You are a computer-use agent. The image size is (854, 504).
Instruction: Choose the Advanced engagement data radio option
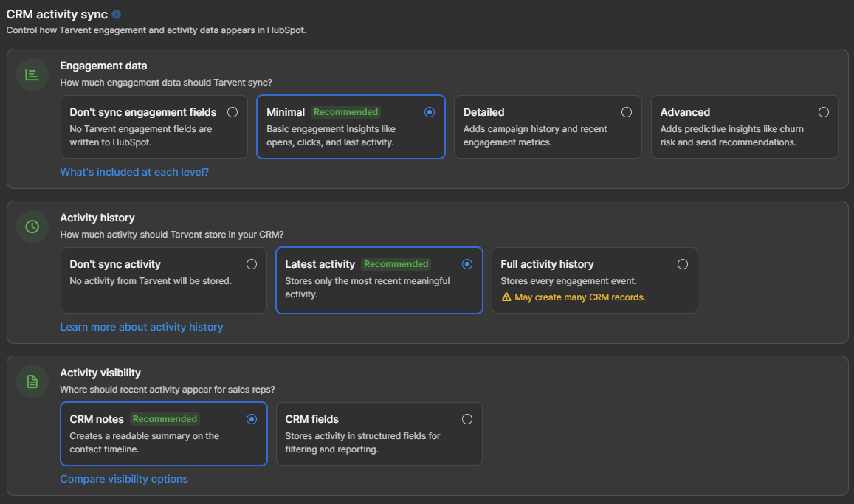(824, 112)
